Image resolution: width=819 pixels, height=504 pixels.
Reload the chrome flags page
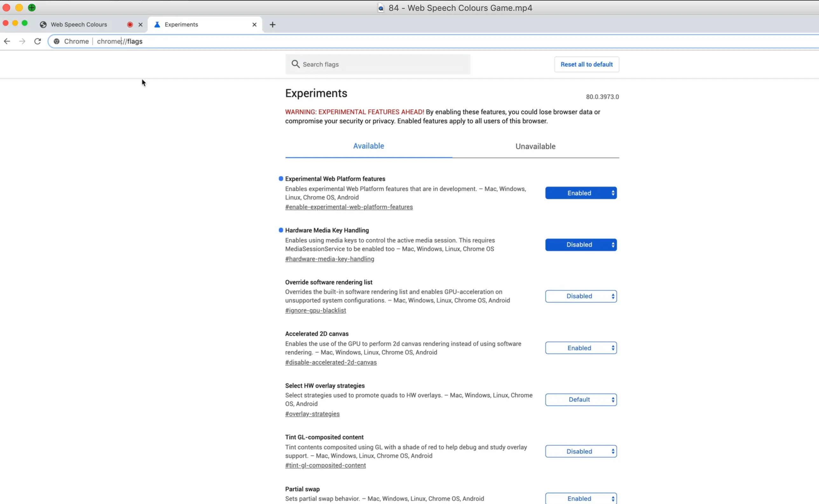pyautogui.click(x=38, y=41)
